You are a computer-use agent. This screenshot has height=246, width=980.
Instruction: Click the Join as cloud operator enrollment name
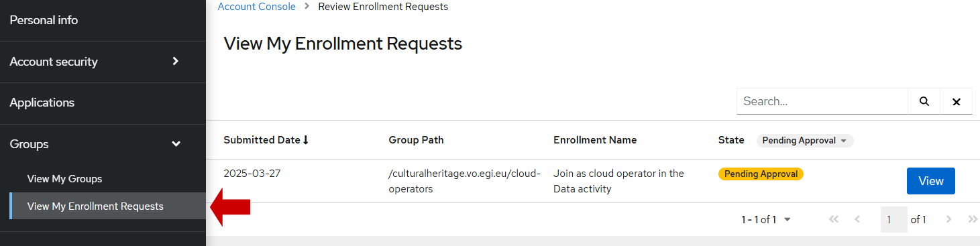pyautogui.click(x=618, y=181)
